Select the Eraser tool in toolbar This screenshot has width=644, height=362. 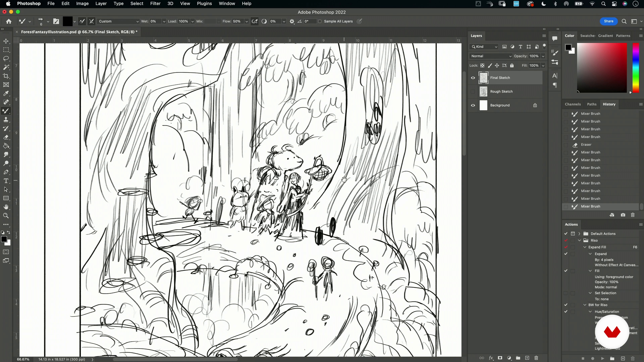[6, 137]
